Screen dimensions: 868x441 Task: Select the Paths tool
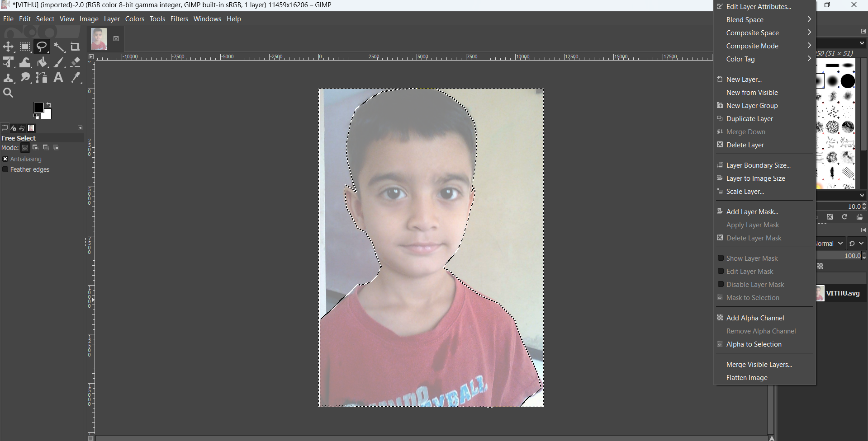click(x=42, y=78)
